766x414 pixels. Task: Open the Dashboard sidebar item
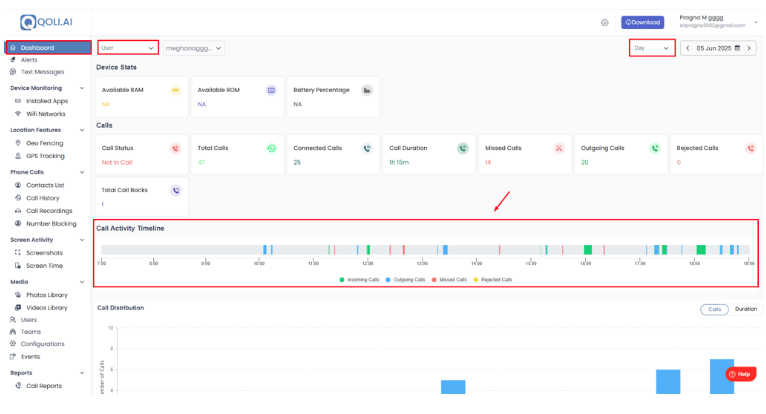[48, 47]
